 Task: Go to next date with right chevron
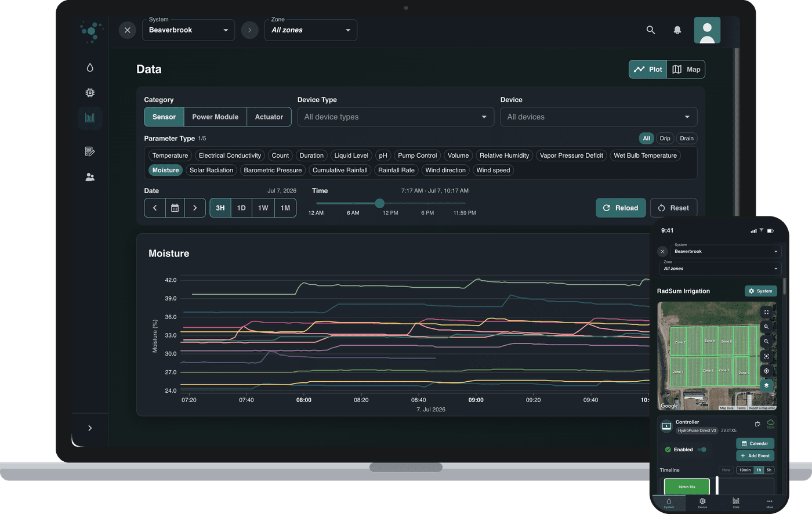point(195,208)
